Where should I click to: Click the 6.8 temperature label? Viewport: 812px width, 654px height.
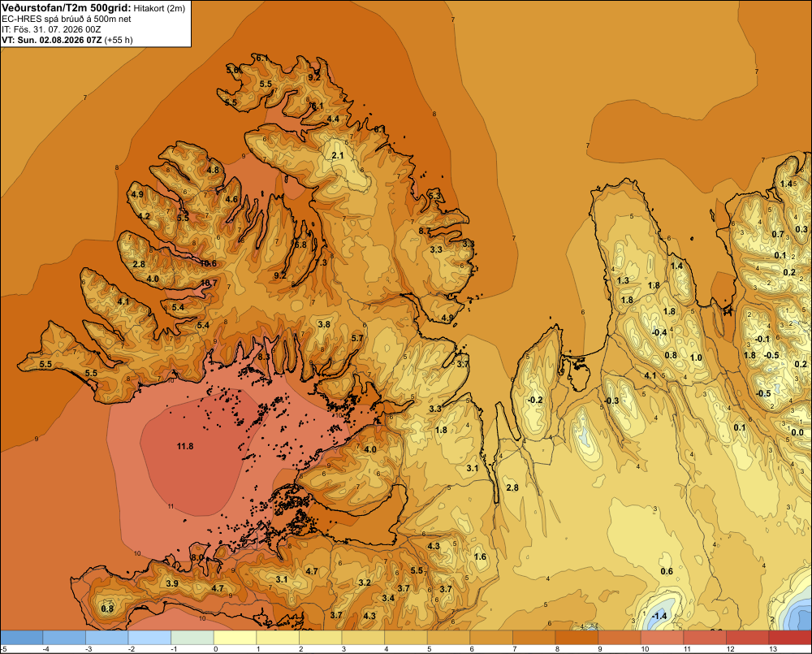(x=300, y=245)
